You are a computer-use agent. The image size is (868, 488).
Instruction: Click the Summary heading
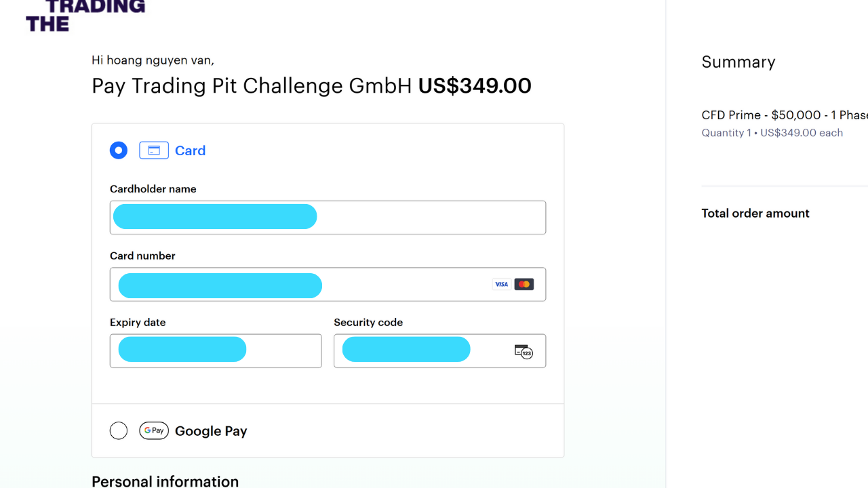738,62
